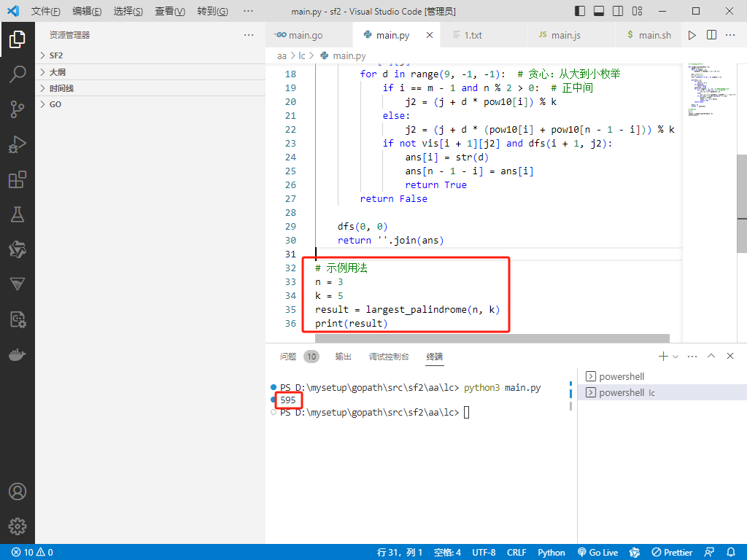The width and height of the screenshot is (747, 560).
Task: Open the 编辑(E) menu
Action: (x=87, y=11)
